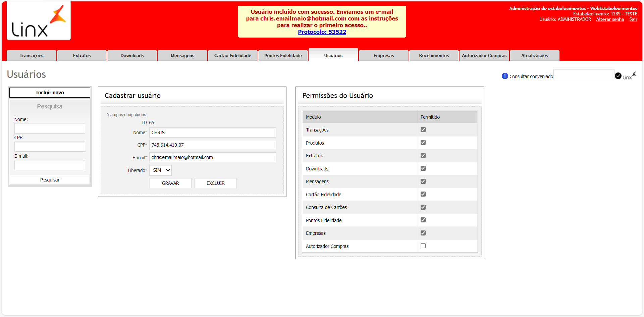Click the Permissões do Usuário heading
Screen dimensions: 644x317
[x=337, y=96]
